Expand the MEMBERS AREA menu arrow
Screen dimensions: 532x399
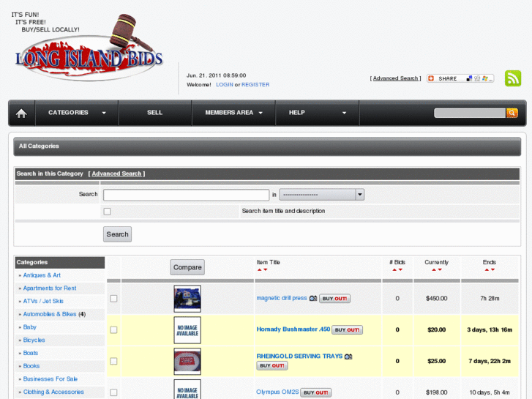coord(261,113)
